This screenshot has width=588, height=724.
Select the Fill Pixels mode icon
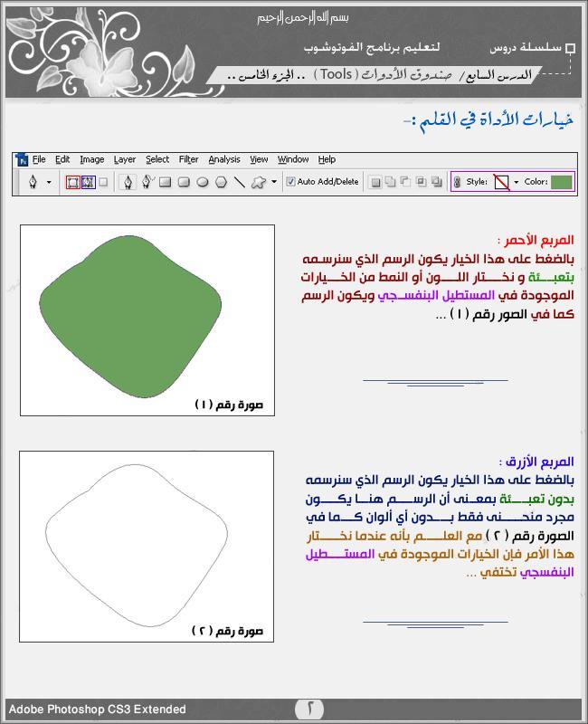pos(103,182)
